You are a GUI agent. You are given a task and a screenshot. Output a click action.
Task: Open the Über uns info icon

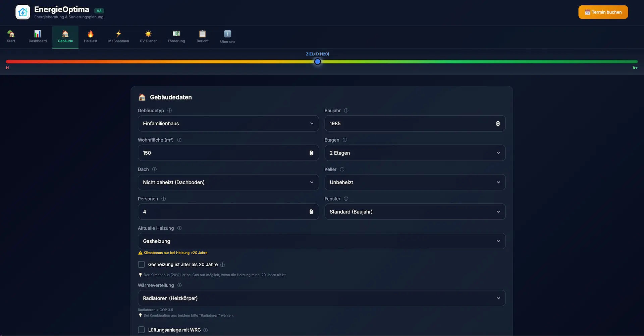tap(227, 34)
